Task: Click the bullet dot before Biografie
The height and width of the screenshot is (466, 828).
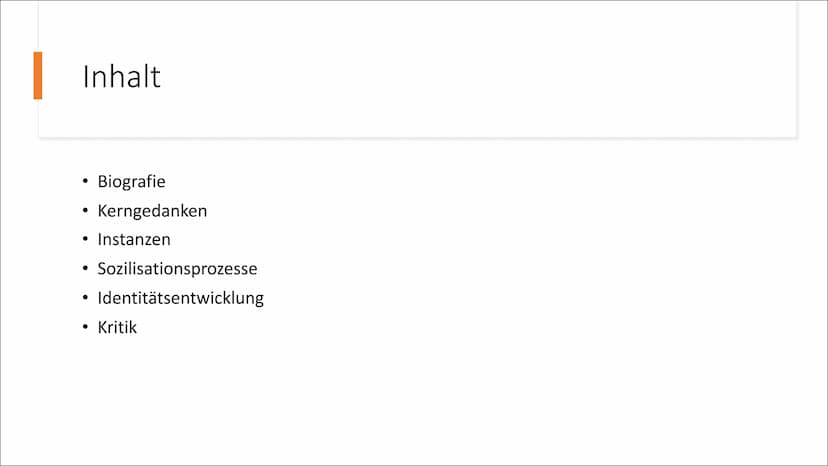Action: [x=85, y=181]
